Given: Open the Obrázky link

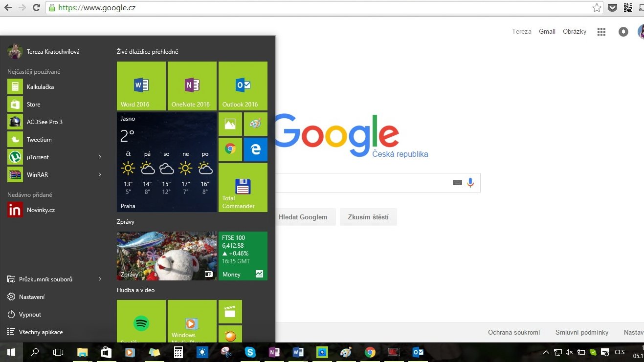Looking at the screenshot, I should (575, 32).
